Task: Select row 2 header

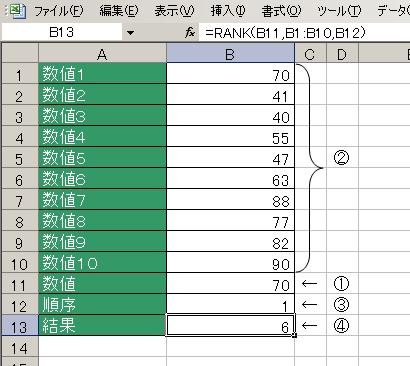Action: [x=20, y=95]
